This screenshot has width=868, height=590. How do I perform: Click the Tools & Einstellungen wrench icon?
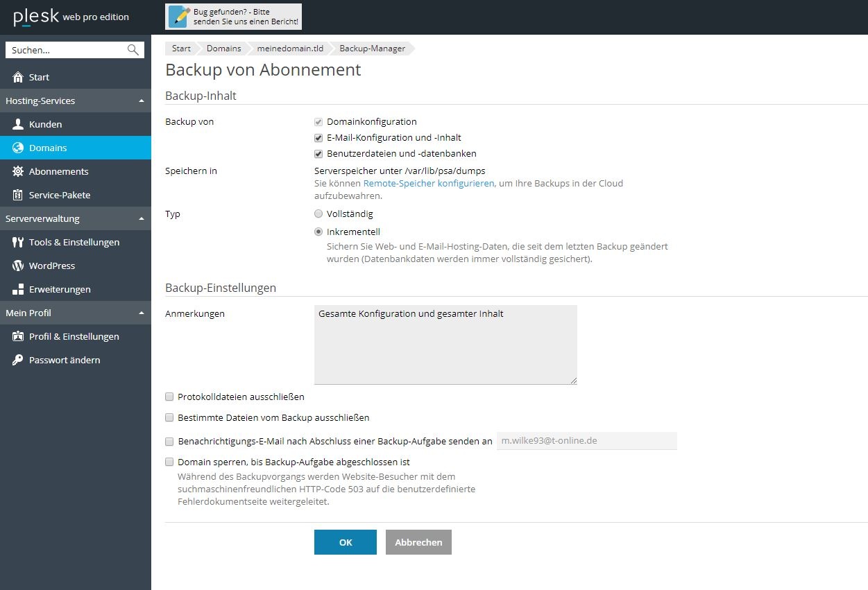tap(18, 242)
